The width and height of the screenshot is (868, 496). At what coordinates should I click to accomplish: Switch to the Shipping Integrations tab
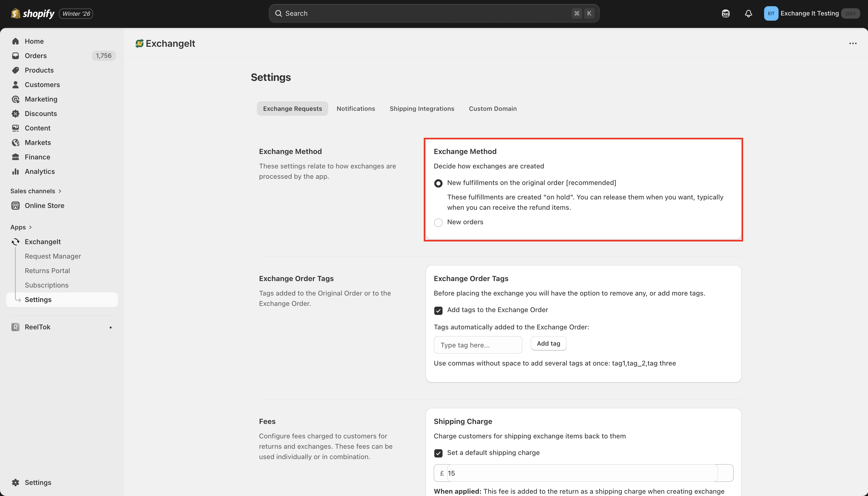422,109
